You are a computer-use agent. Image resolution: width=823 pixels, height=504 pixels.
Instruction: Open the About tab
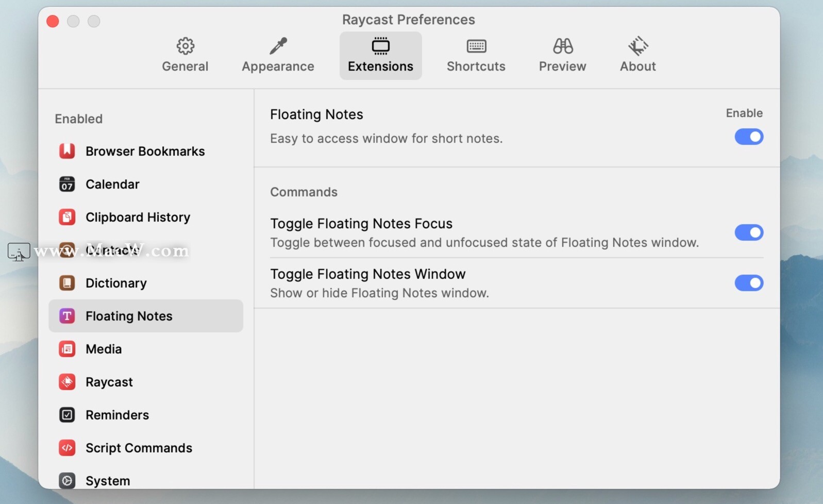[x=637, y=55]
